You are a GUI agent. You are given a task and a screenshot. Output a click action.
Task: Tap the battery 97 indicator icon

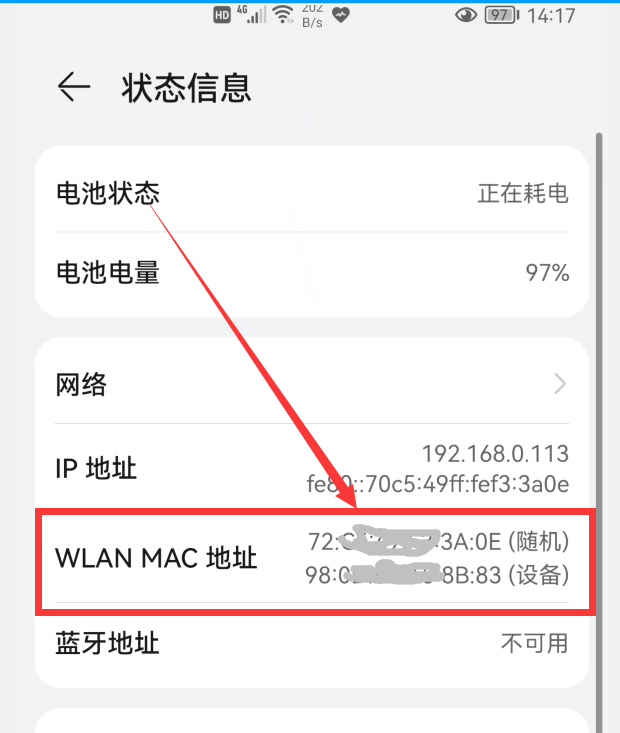point(502,15)
